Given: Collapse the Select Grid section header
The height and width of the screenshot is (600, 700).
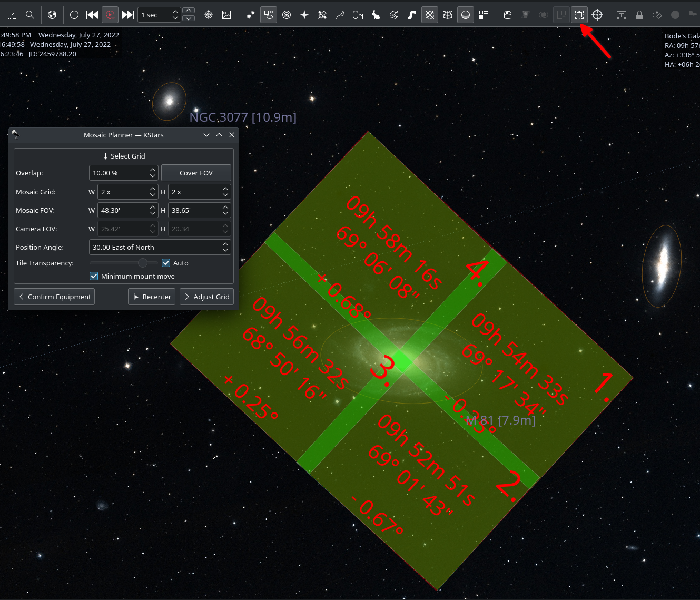Looking at the screenshot, I should 124,156.
